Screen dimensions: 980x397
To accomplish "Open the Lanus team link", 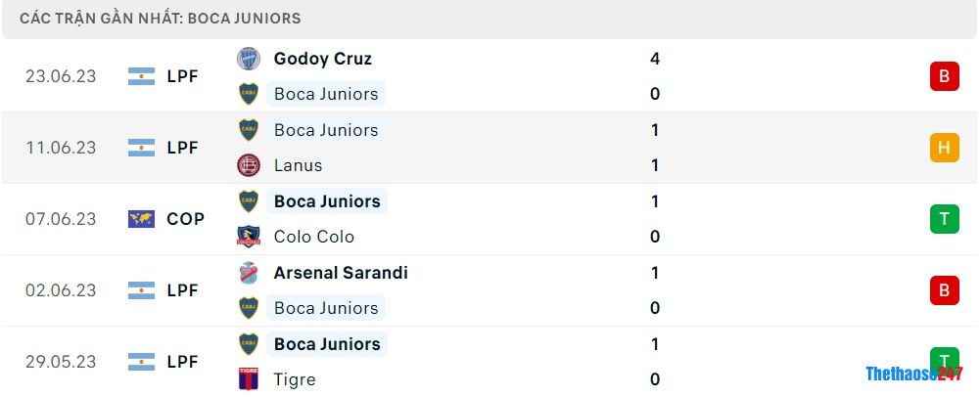I will pyautogui.click(x=299, y=165).
